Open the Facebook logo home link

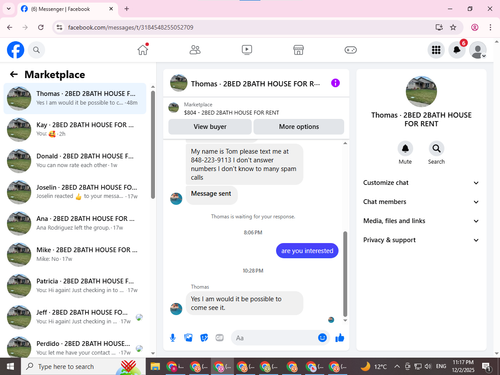(x=16, y=50)
